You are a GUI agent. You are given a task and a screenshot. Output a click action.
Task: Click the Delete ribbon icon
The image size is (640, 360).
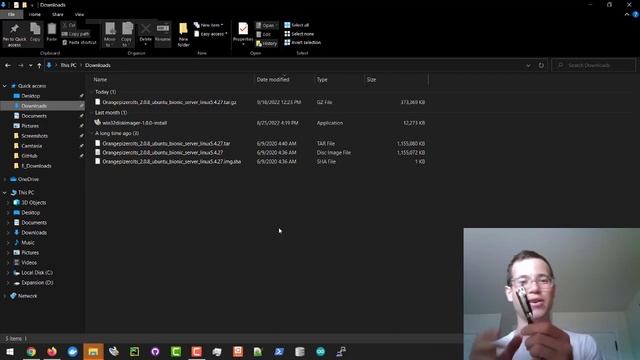(x=145, y=33)
